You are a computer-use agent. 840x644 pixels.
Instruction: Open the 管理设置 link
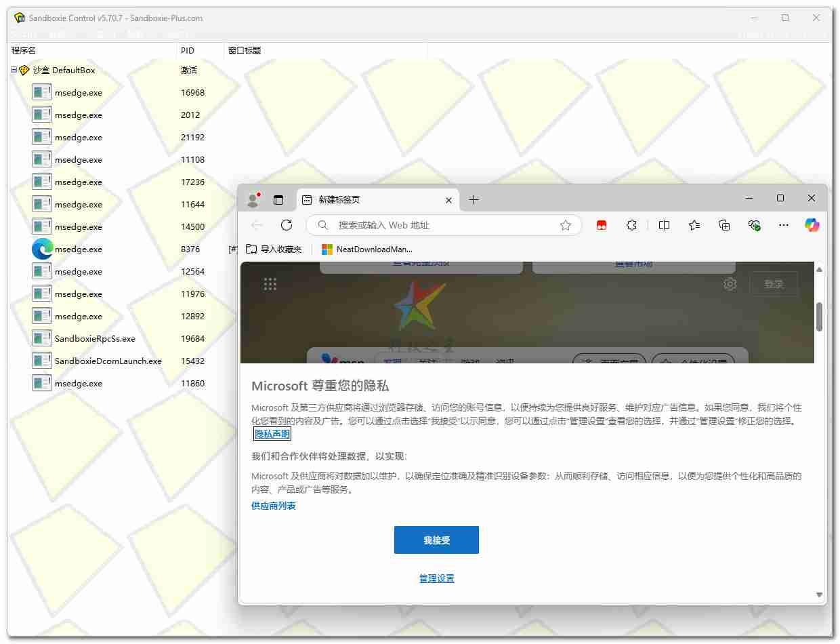(x=436, y=578)
